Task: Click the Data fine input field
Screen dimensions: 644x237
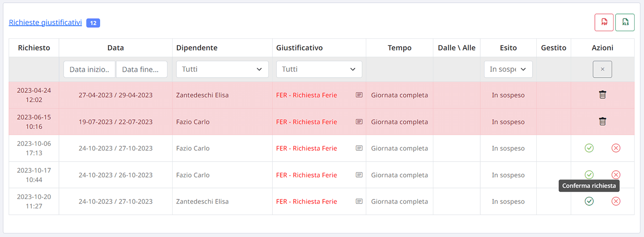Action: 142,69
